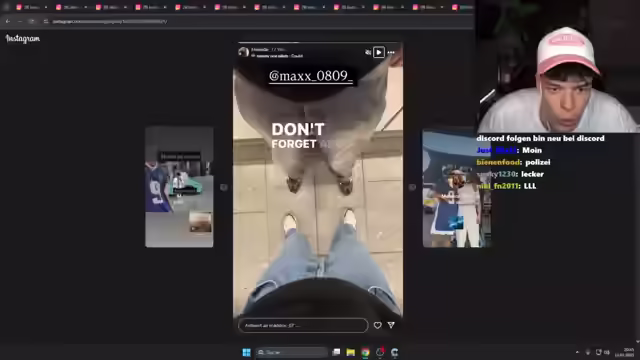Screen dimensions: 640x360
Task: Open Task View on the taskbar
Action: (x=336, y=352)
